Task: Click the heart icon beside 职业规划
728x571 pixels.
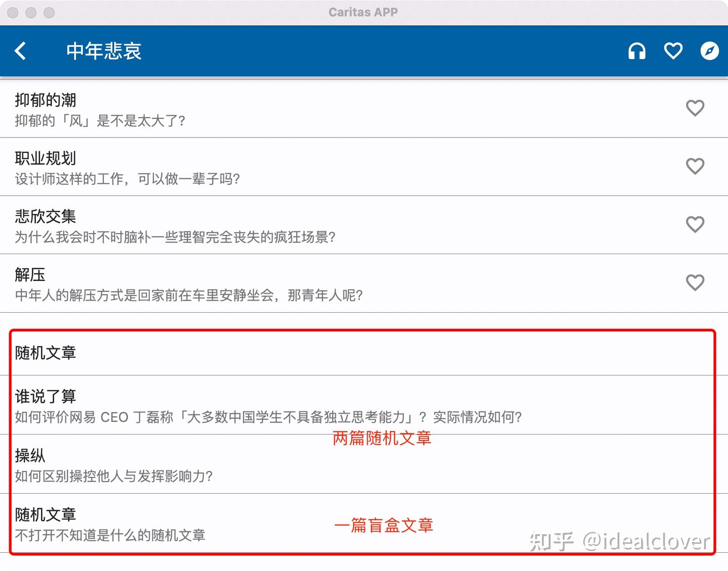Action: pos(695,166)
